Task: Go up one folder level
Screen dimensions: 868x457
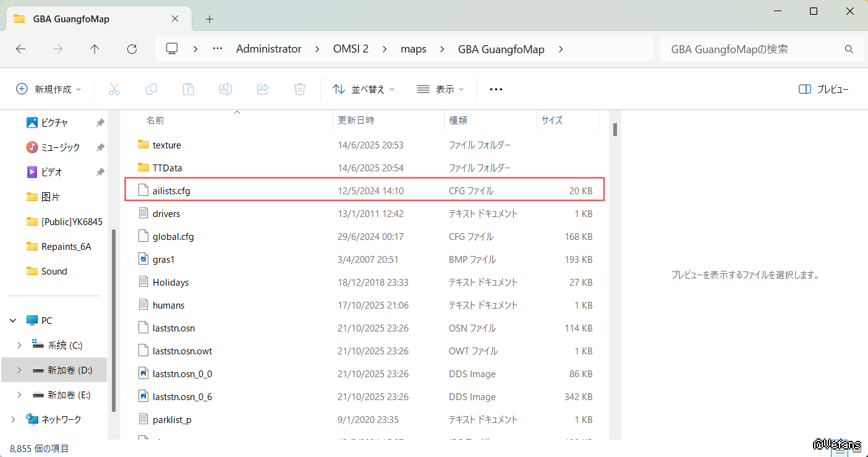Action: click(95, 49)
